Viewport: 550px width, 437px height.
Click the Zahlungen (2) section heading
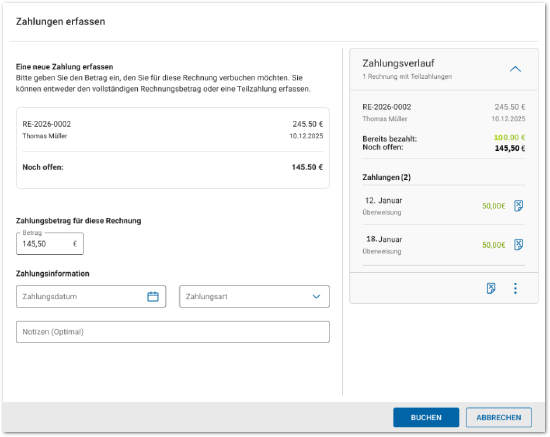(x=386, y=177)
